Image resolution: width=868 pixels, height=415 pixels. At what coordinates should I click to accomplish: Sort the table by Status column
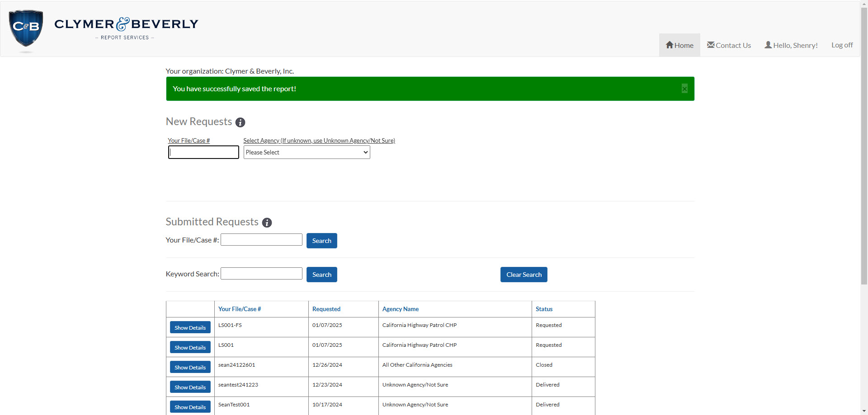pos(544,309)
